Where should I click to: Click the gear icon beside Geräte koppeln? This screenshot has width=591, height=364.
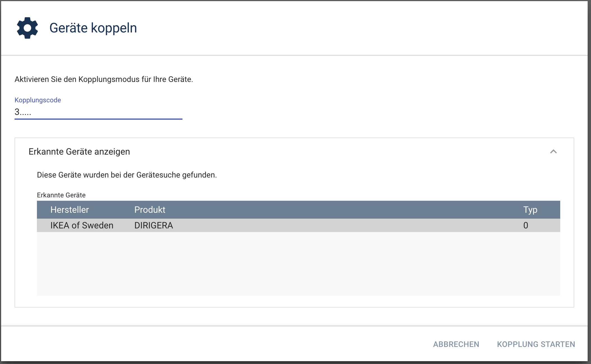tap(27, 28)
